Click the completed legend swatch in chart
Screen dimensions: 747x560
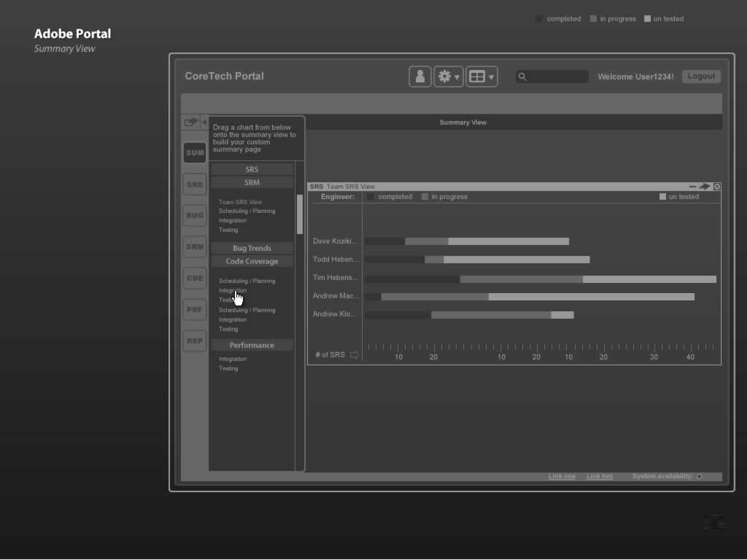coord(371,197)
